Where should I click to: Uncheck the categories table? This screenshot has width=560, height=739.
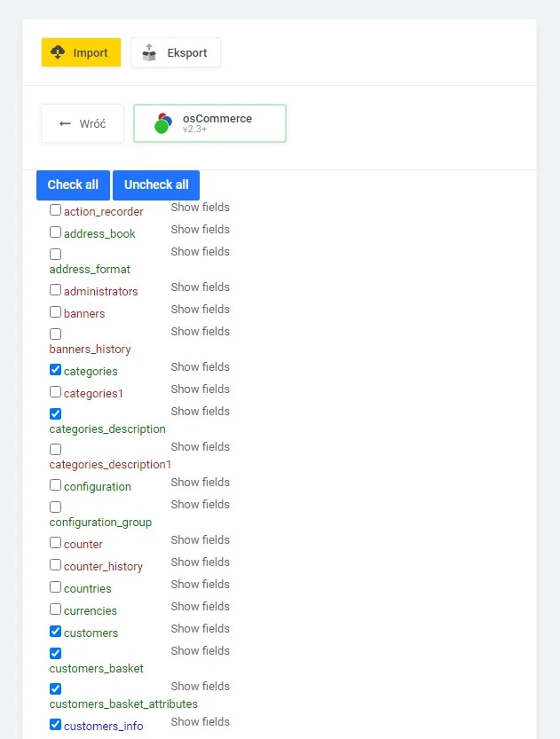pyautogui.click(x=55, y=370)
